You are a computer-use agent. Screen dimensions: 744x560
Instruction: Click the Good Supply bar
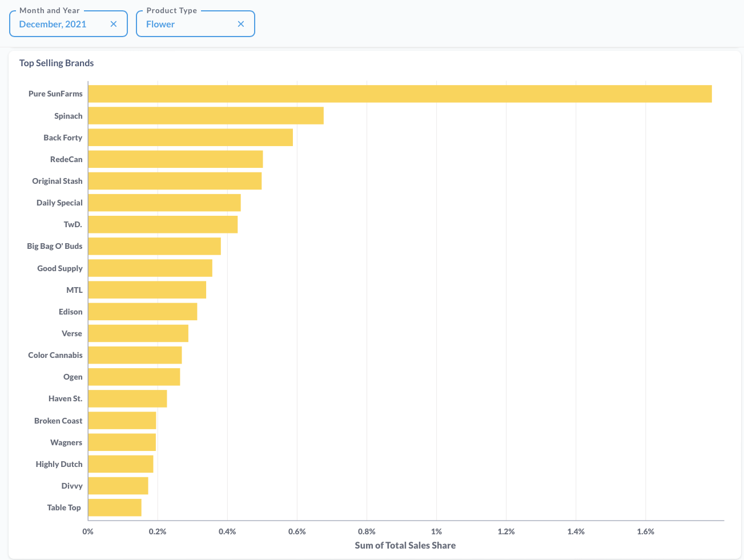click(150, 268)
